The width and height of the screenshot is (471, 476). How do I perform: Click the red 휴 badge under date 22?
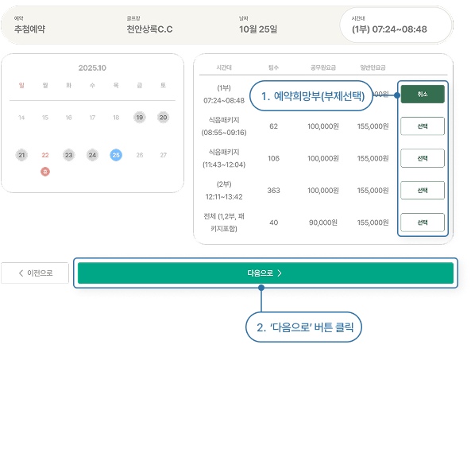click(x=45, y=172)
